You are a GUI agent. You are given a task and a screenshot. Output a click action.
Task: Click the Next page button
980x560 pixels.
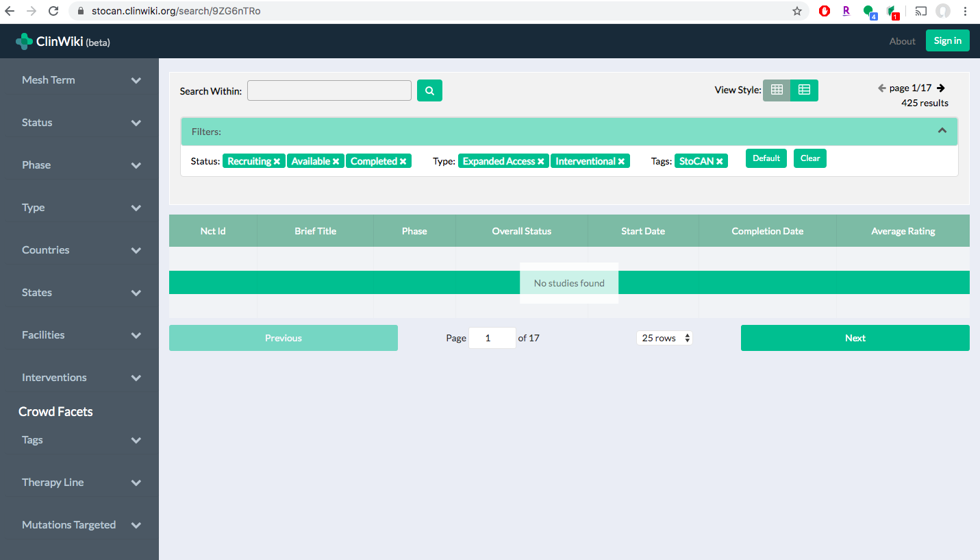[x=855, y=338]
